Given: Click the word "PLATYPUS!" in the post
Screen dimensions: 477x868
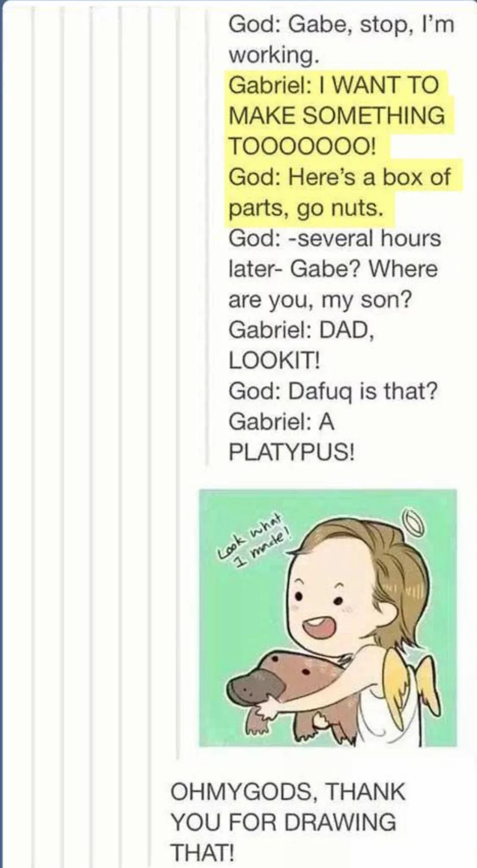Looking at the screenshot, I should click(291, 453).
